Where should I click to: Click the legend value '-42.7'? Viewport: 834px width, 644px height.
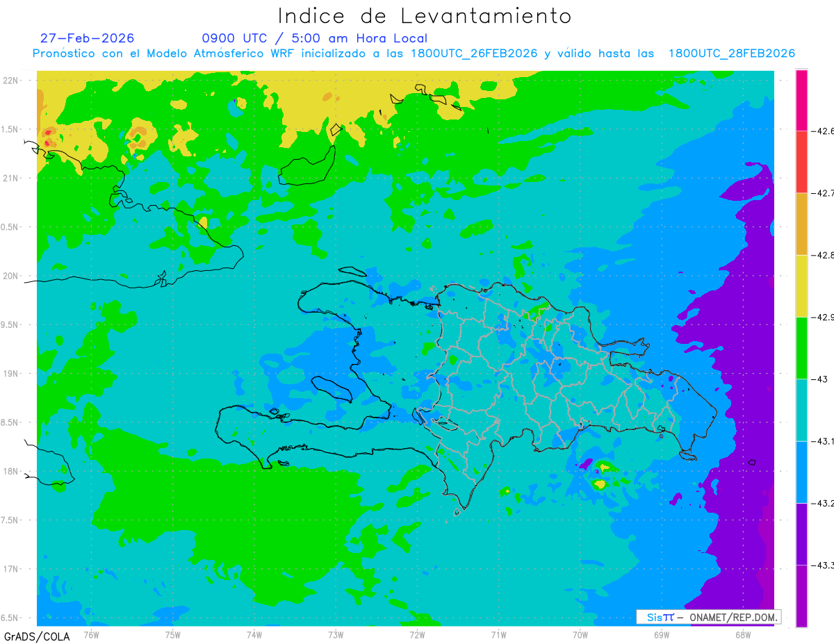pyautogui.click(x=823, y=193)
